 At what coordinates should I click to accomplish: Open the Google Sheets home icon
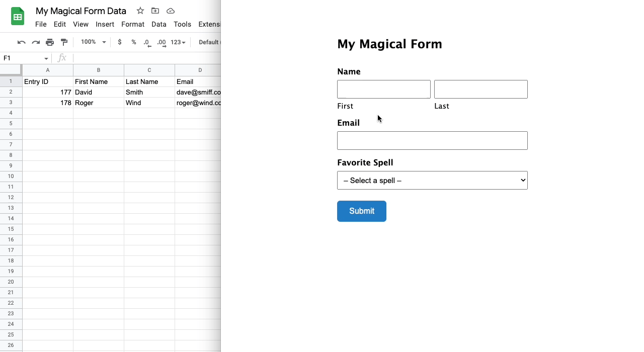click(18, 16)
